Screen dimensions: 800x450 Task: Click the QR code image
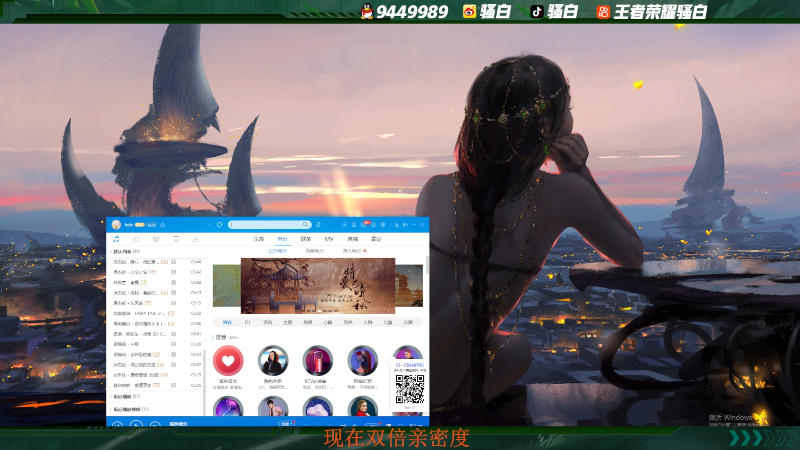coord(410,389)
